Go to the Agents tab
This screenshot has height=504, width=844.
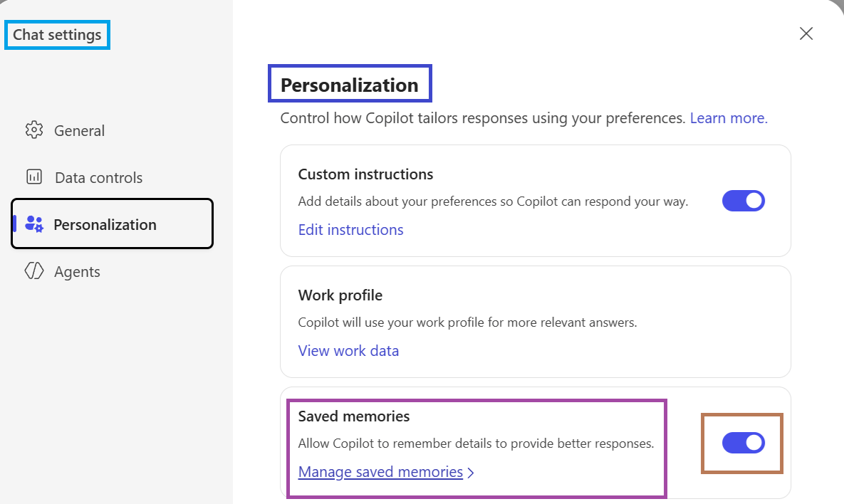click(77, 271)
